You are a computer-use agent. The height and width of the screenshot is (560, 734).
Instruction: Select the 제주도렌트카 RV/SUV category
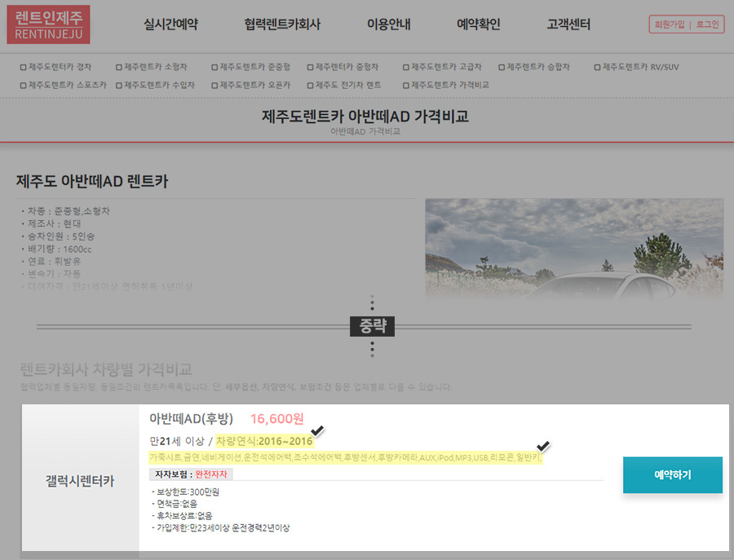coord(637,67)
